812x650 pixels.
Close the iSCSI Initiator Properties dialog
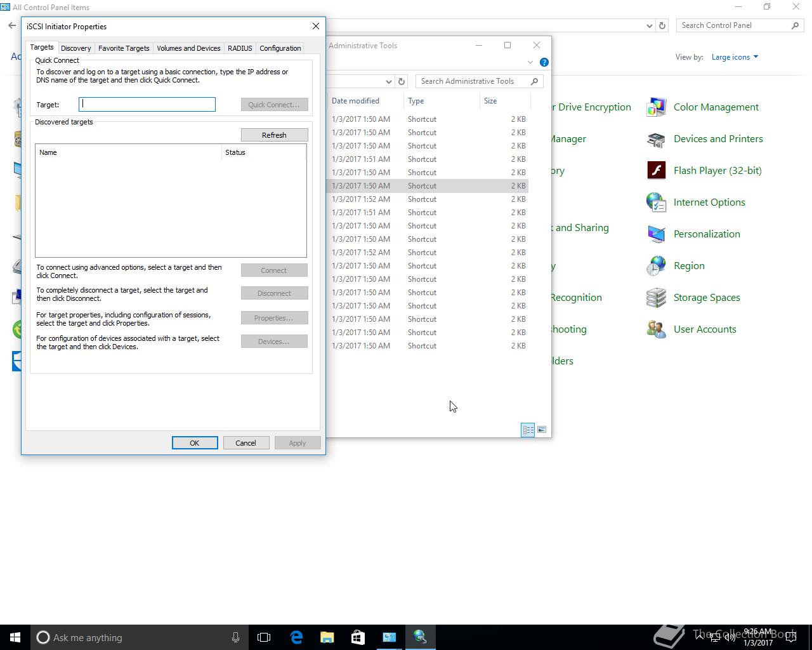[316, 27]
